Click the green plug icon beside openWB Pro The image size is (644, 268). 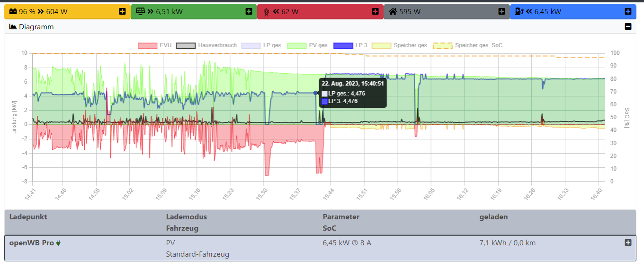[59, 243]
